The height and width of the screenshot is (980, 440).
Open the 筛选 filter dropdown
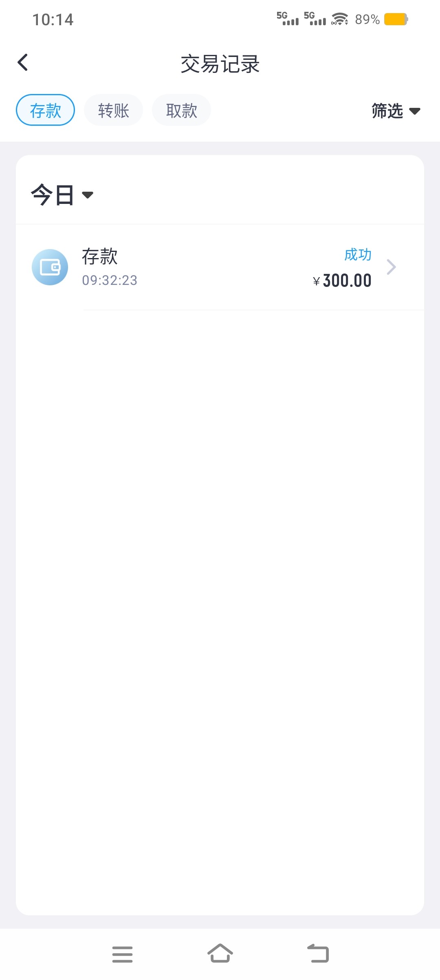(x=387, y=111)
